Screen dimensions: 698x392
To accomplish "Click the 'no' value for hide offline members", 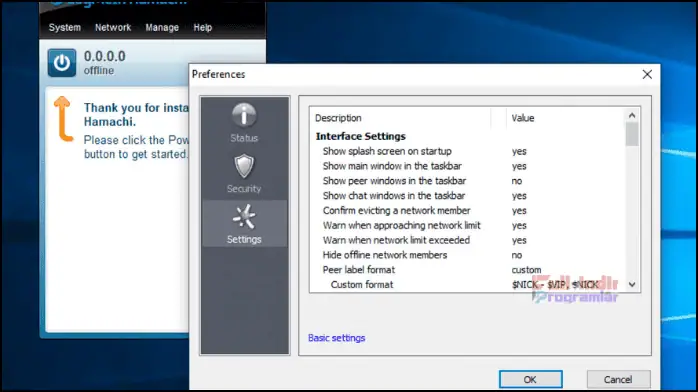I will [517, 255].
